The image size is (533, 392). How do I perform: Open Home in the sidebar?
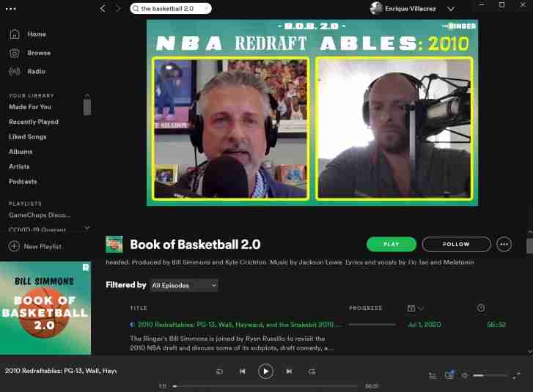point(37,34)
